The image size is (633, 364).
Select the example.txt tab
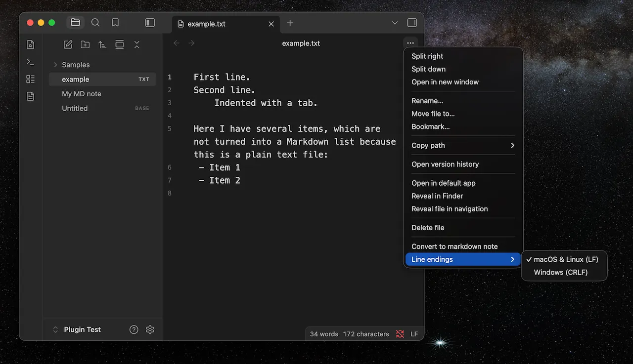click(x=226, y=24)
